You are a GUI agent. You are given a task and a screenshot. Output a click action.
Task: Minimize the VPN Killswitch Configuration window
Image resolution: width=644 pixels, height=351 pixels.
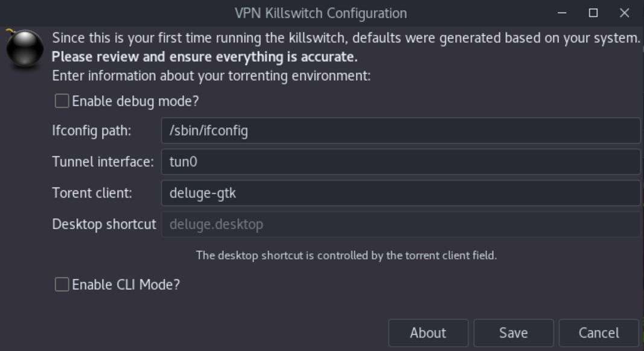[x=563, y=13]
